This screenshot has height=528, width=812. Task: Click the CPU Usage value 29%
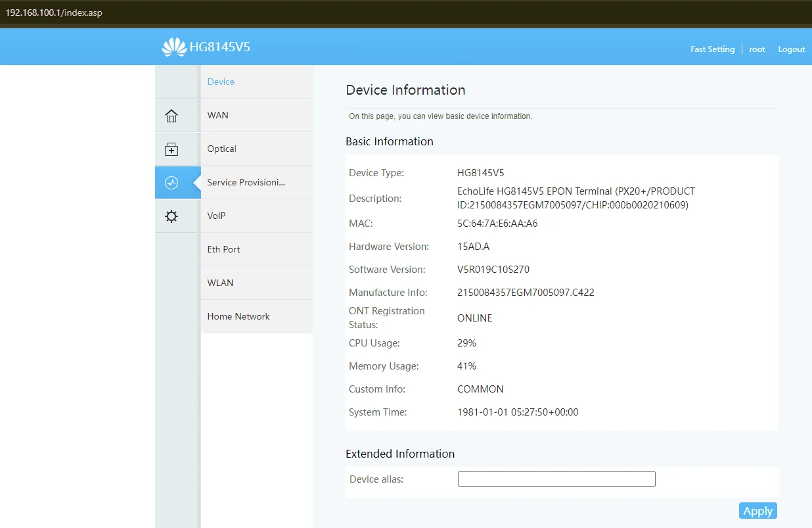pos(466,343)
